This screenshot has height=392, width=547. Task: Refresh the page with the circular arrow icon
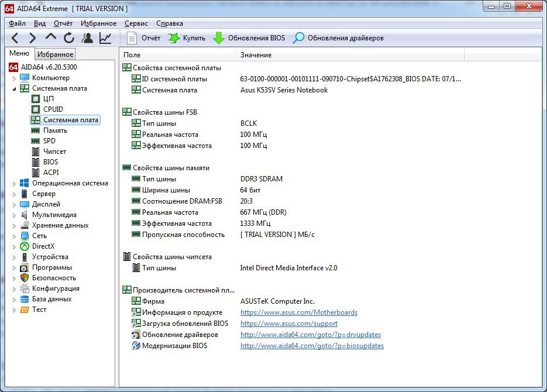tap(68, 37)
